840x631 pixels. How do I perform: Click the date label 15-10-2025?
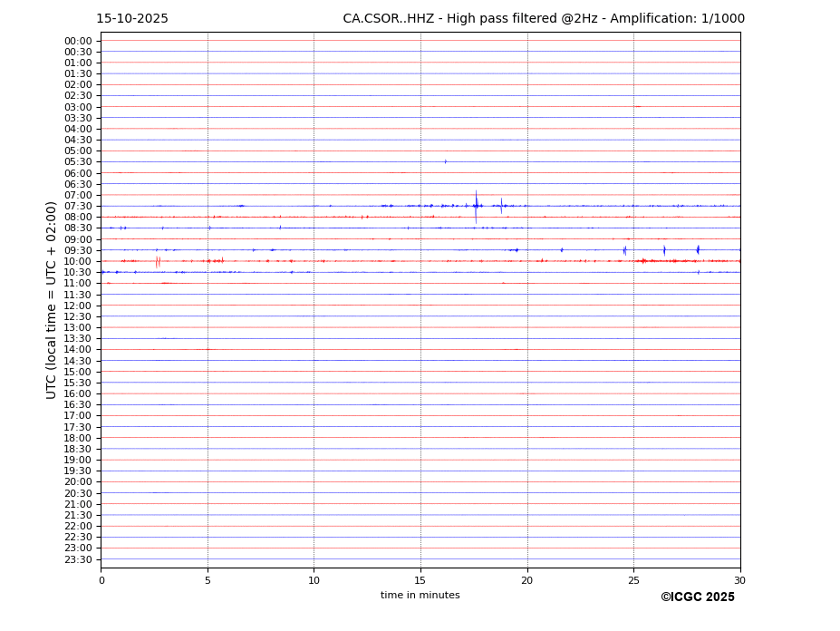(132, 19)
